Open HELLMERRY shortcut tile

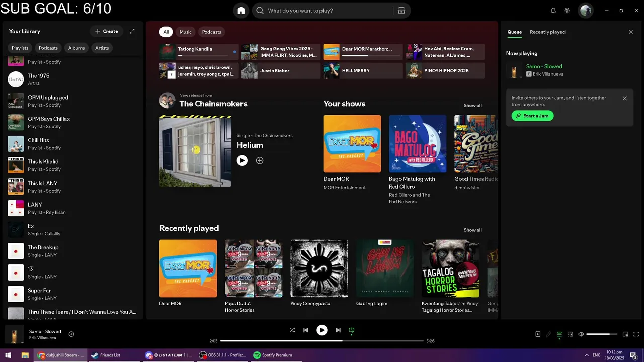pos(363,70)
